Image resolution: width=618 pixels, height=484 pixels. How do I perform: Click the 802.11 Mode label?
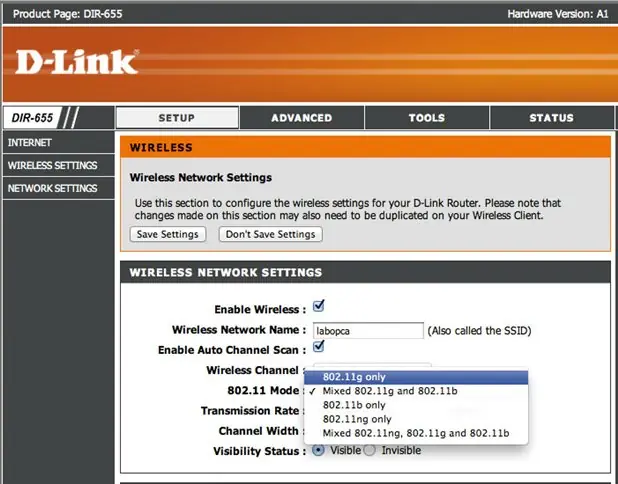tap(265, 391)
